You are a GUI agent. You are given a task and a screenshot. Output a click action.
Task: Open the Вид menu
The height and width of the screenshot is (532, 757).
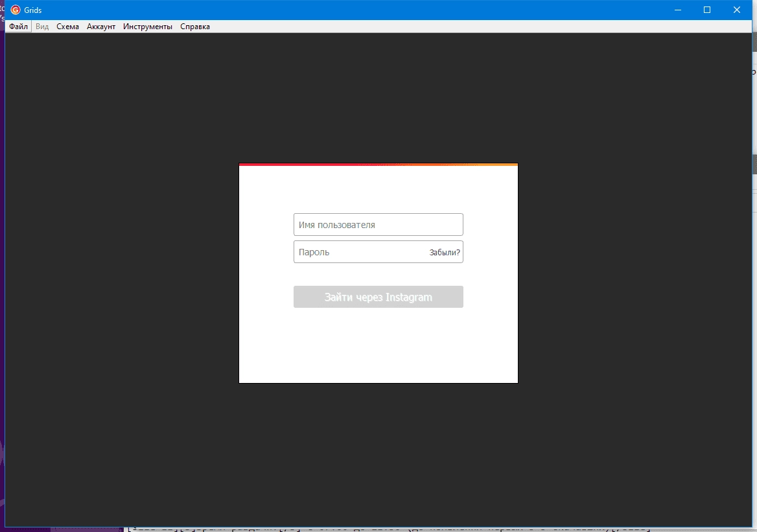point(42,27)
